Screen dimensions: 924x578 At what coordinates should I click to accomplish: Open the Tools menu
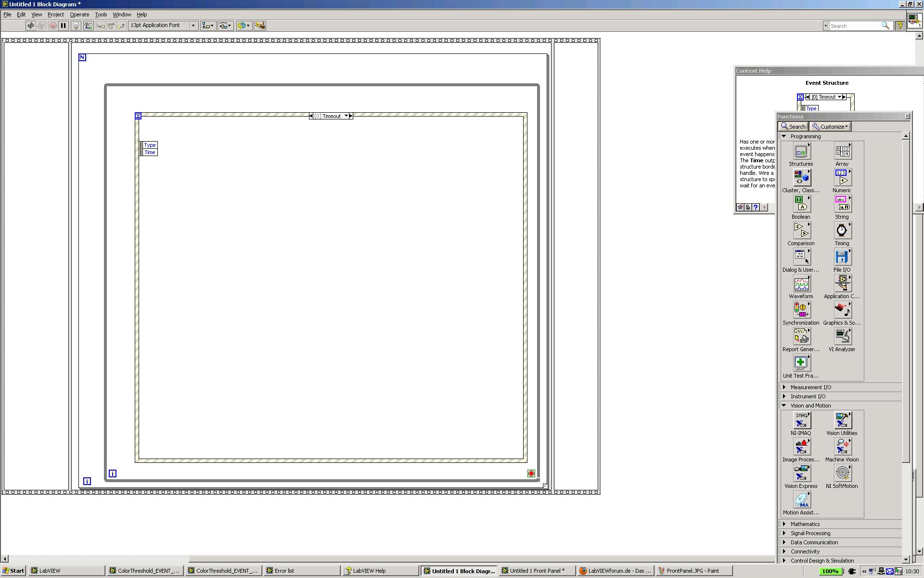coord(101,14)
